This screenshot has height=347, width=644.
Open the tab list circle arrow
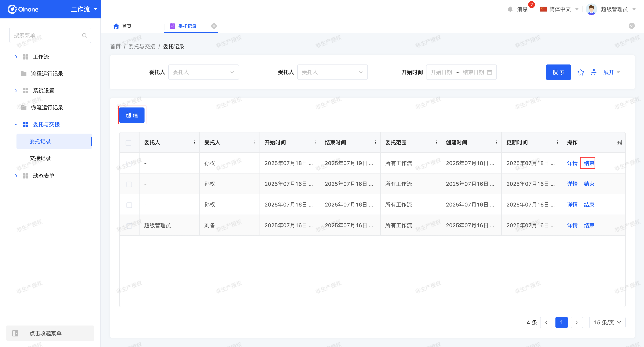point(632,26)
